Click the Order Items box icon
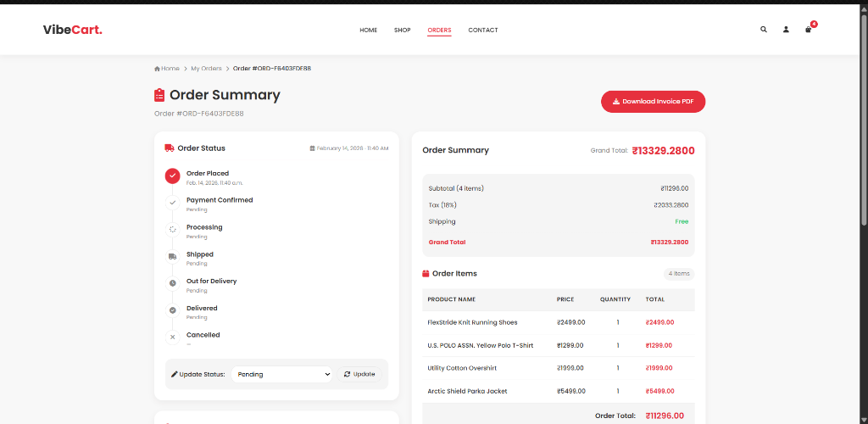The image size is (868, 424). pyautogui.click(x=426, y=273)
